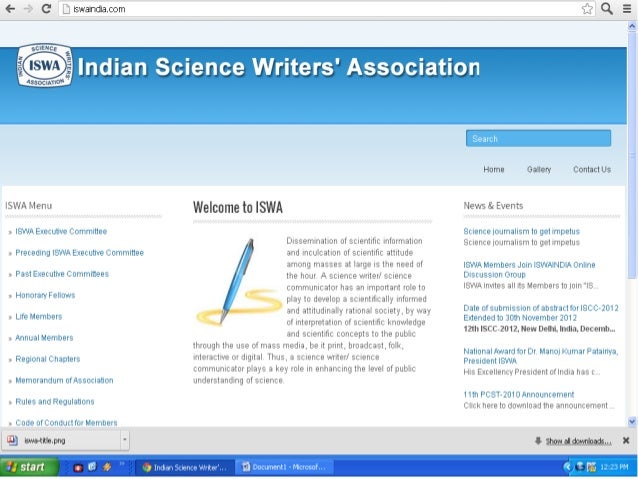Click the News & Events heading
The width and height of the screenshot is (638, 479).
(x=493, y=206)
